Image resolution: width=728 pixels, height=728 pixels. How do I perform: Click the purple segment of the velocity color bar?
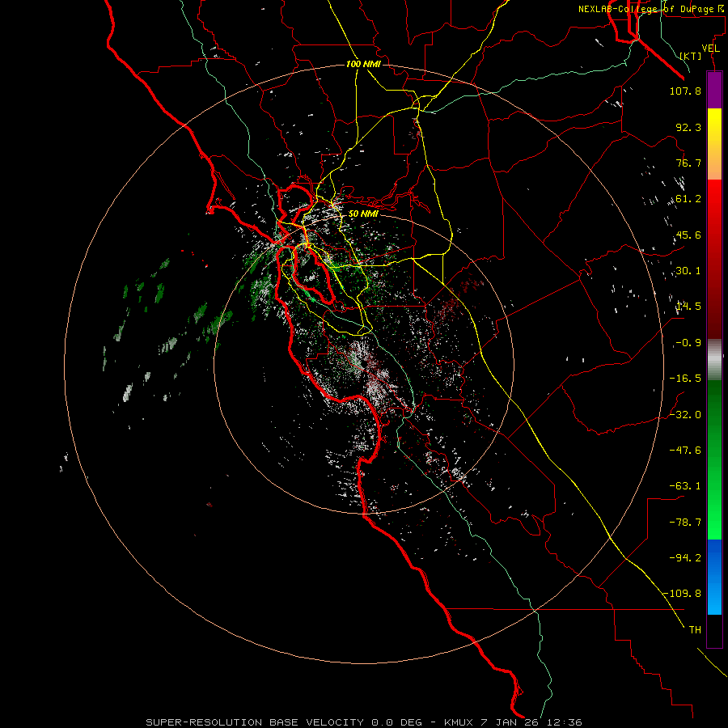click(714, 90)
